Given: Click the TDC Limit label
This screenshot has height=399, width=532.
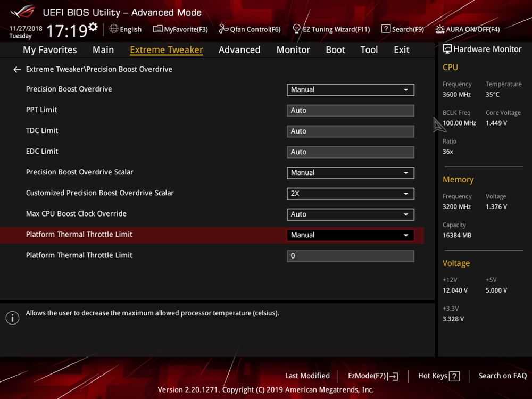Looking at the screenshot, I should [x=42, y=131].
